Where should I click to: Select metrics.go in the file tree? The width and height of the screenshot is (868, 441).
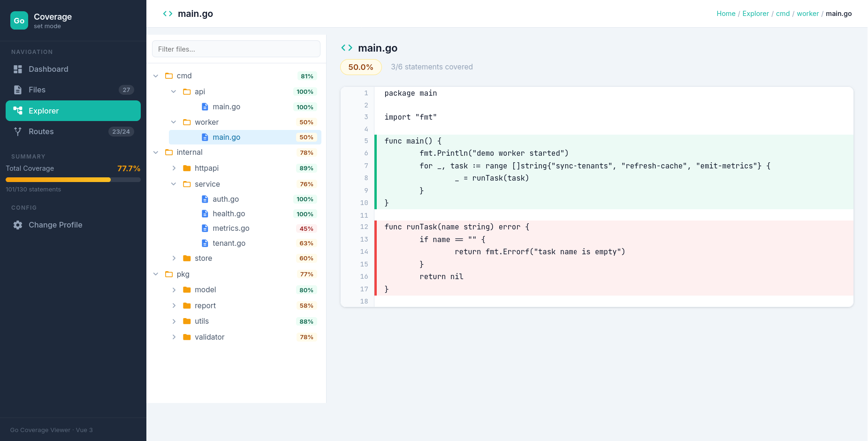point(231,228)
